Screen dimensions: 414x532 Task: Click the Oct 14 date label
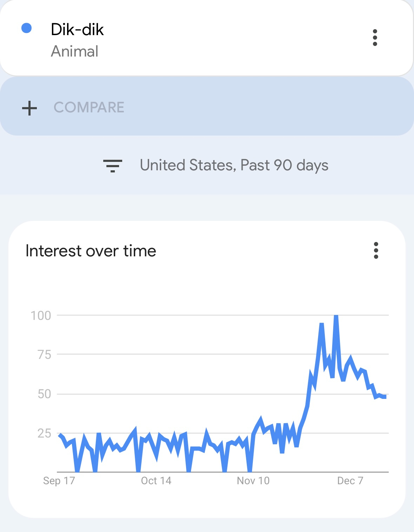[156, 480]
